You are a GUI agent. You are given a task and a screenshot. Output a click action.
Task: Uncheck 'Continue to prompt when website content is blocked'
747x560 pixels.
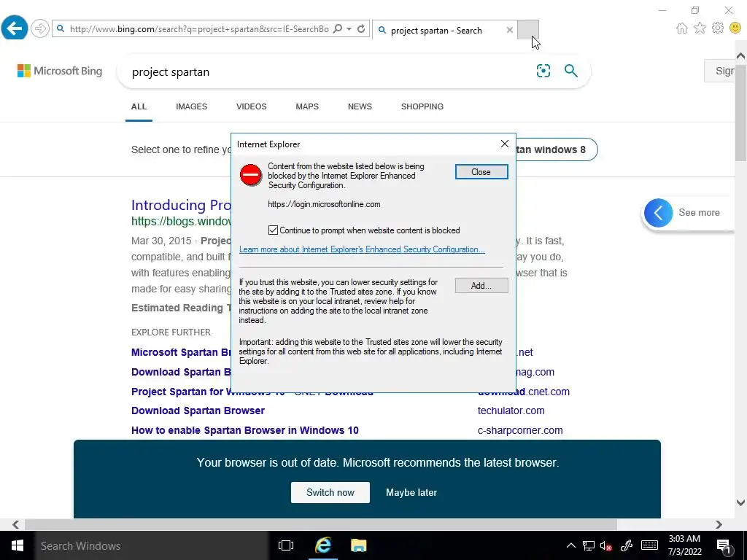(273, 230)
